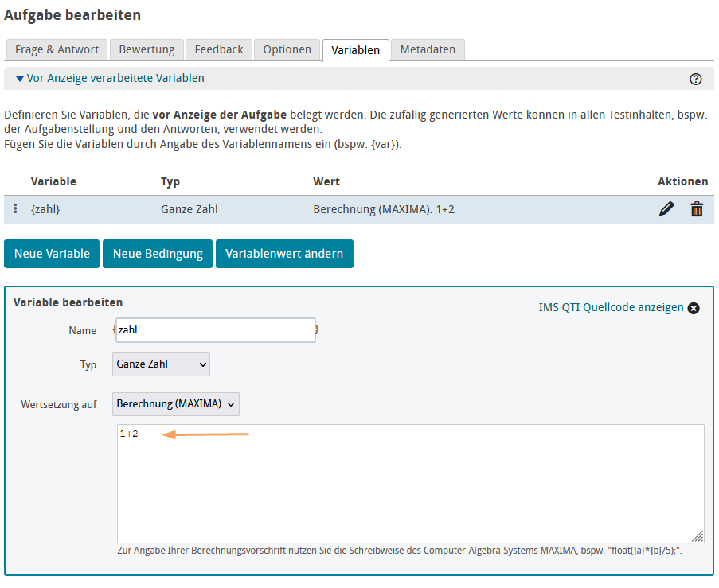
Task: Open the Bewertung tab
Action: [x=147, y=49]
